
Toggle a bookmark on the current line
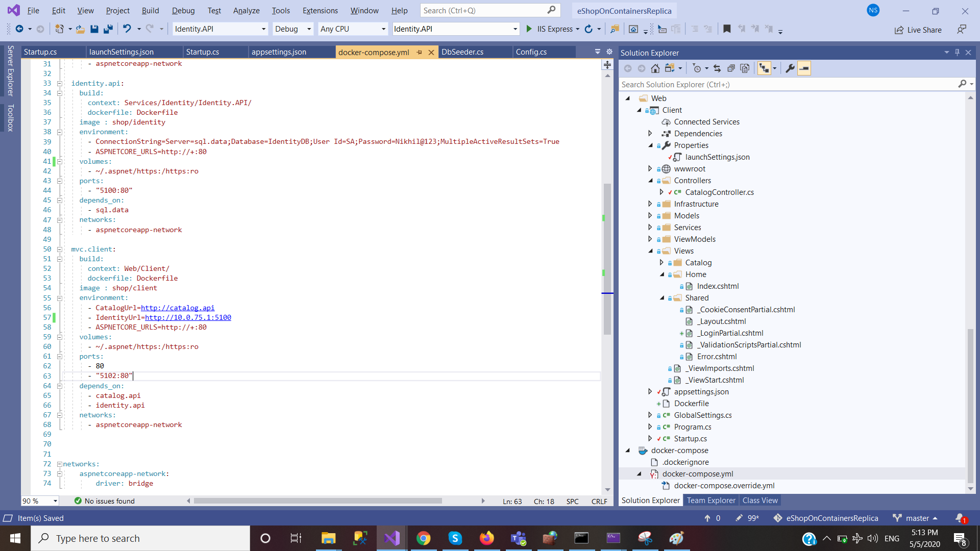coord(727,29)
